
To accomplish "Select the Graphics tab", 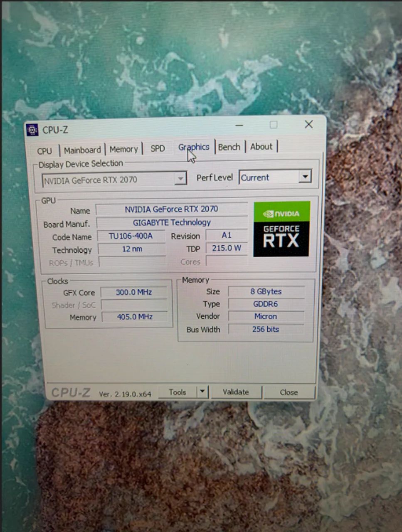I will [194, 147].
